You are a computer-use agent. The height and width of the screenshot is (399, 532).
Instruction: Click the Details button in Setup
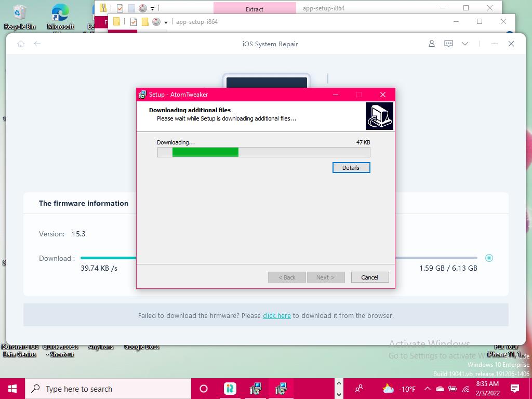coord(351,168)
